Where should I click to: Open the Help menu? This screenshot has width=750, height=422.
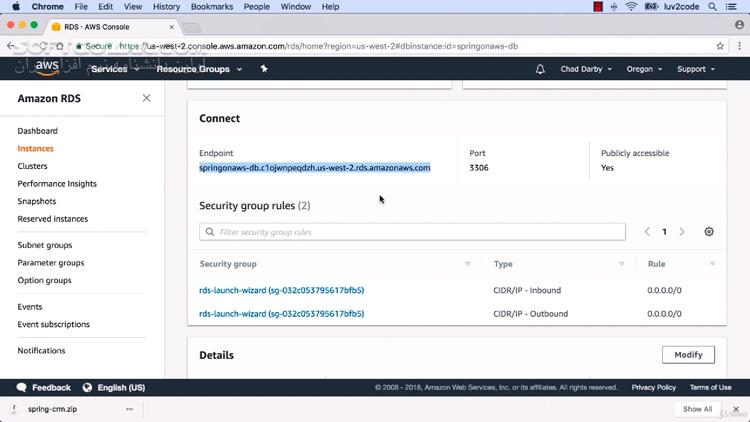tap(330, 7)
